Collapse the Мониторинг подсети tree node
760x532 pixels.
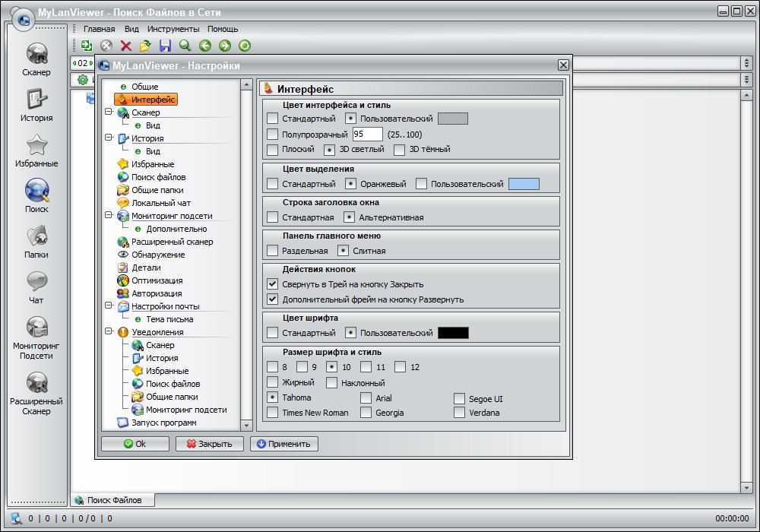pos(109,216)
